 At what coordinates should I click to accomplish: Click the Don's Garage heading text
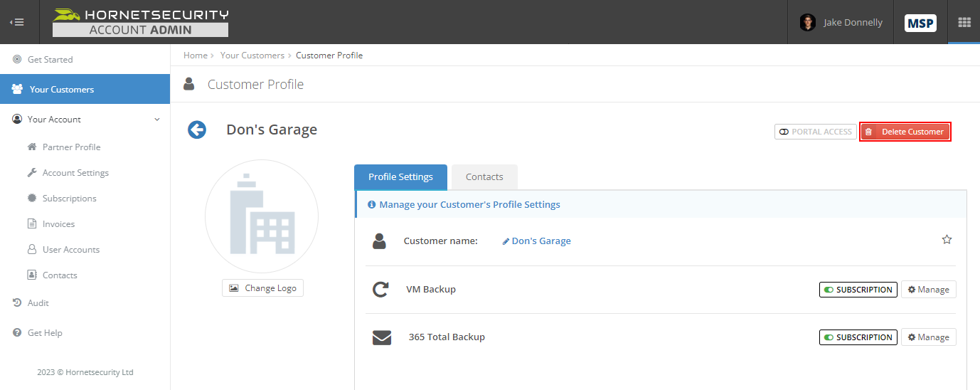coord(272,130)
